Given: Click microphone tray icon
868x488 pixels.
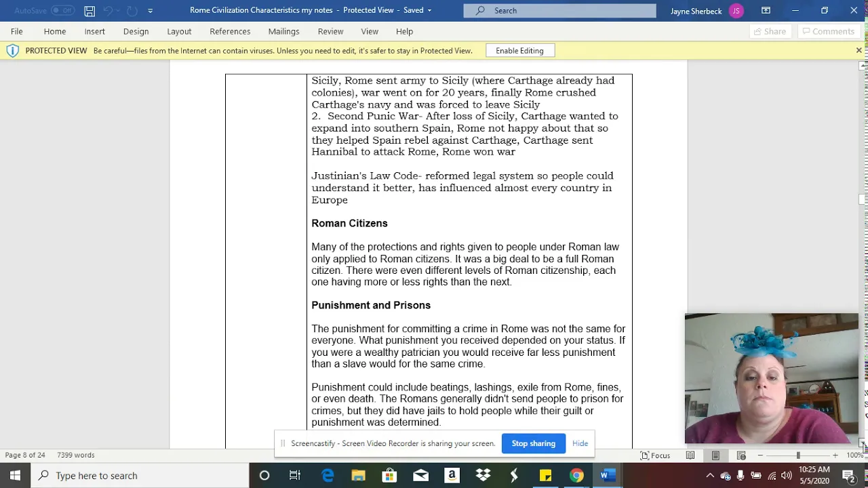Looking at the screenshot, I should coord(741,476).
